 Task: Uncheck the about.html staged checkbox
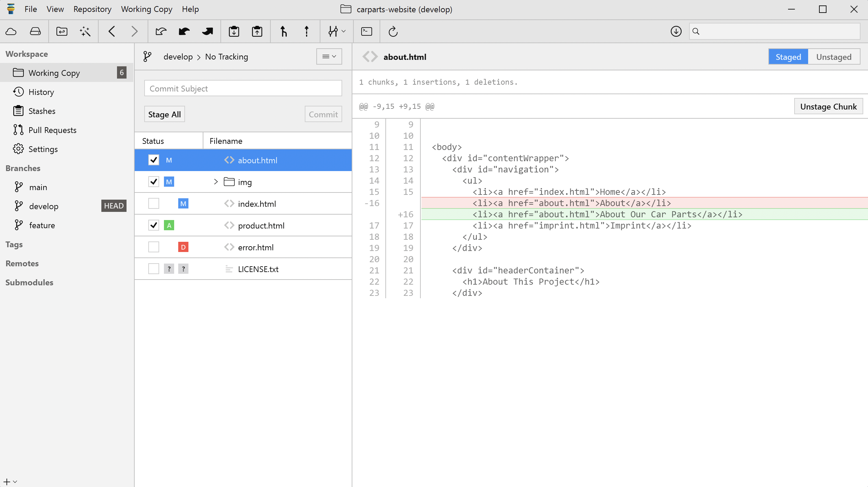[154, 160]
